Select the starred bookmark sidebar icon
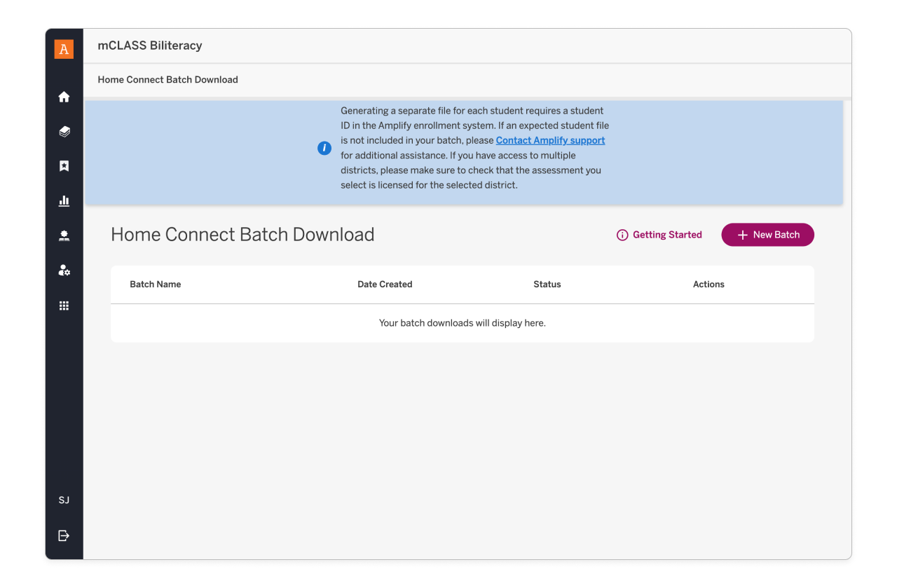 coord(64,166)
